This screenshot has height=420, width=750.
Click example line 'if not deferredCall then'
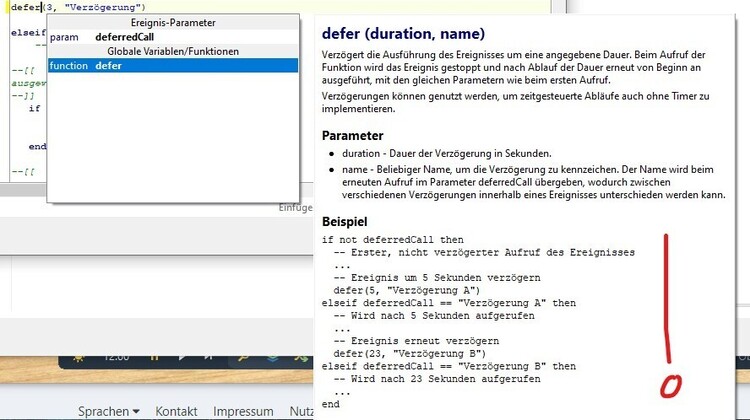coord(392,240)
